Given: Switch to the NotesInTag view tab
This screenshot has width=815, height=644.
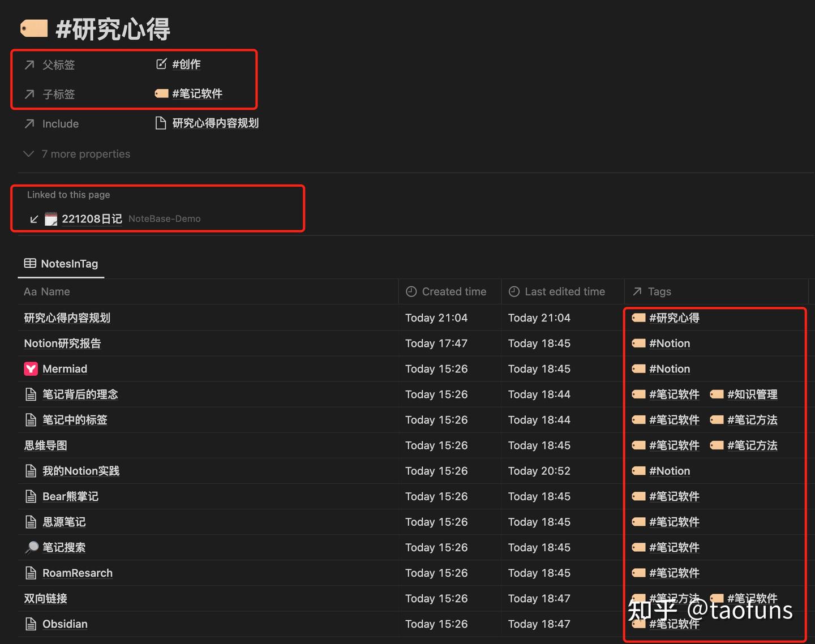Looking at the screenshot, I should pos(61,264).
